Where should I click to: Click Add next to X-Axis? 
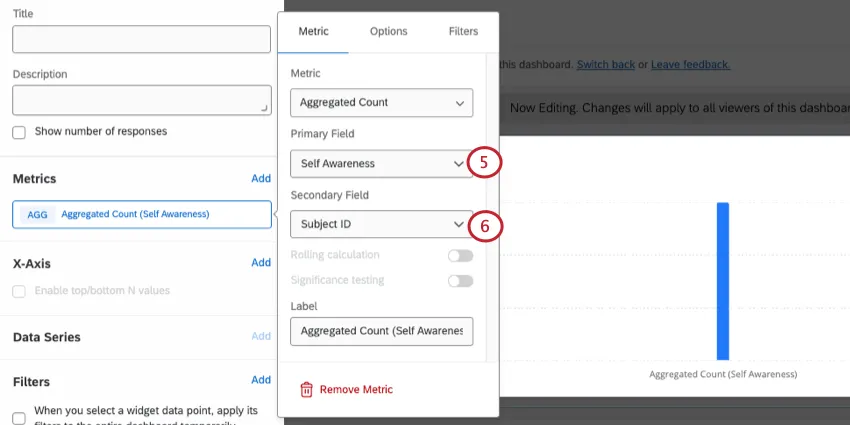[x=261, y=263]
